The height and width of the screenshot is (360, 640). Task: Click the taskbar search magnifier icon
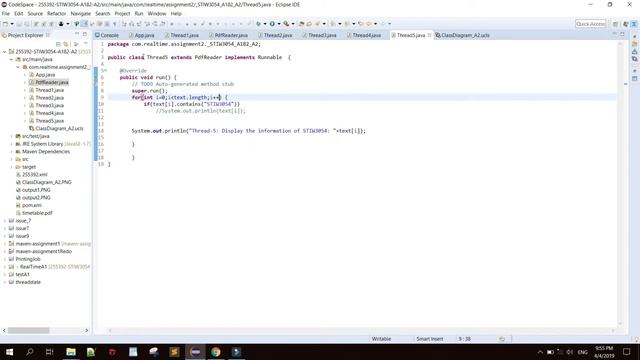coord(29,352)
